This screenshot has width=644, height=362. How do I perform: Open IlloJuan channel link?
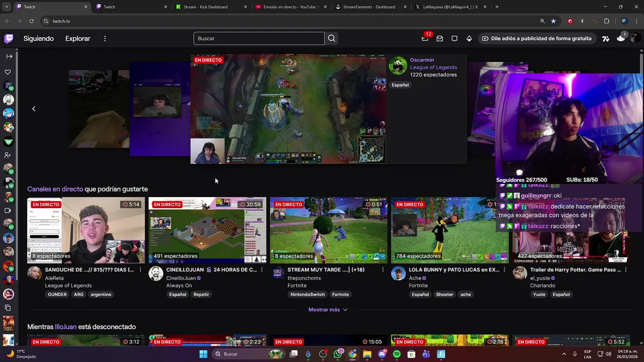[65, 327]
